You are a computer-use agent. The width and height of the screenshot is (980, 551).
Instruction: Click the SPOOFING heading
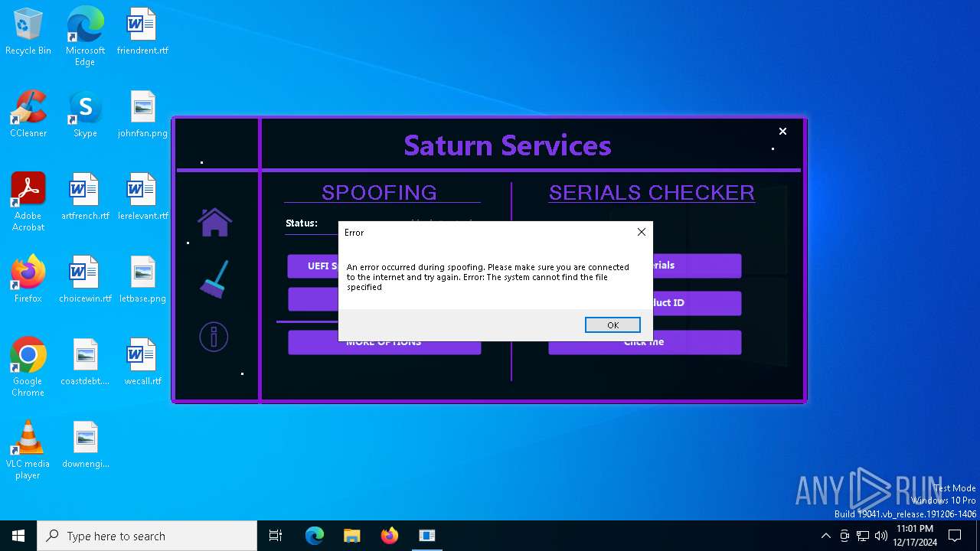click(379, 192)
